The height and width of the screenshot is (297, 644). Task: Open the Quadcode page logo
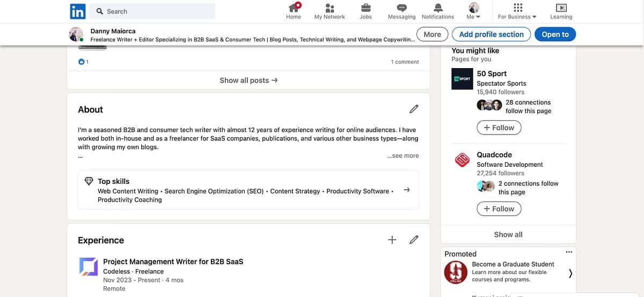coord(462,160)
